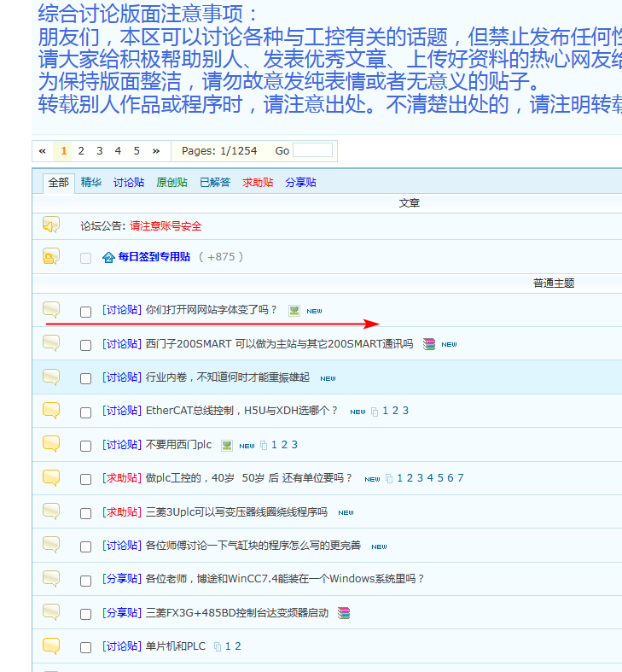
Task: Jump to first page with « arrow
Action: [43, 151]
